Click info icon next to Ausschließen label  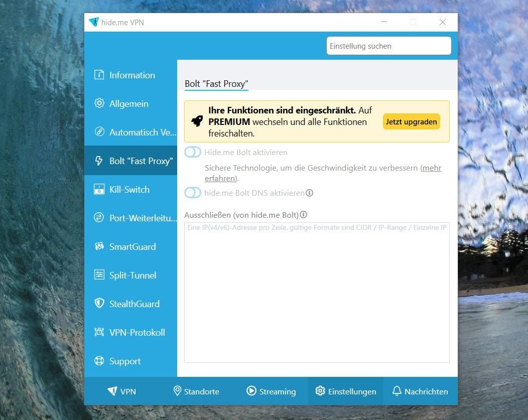click(303, 215)
